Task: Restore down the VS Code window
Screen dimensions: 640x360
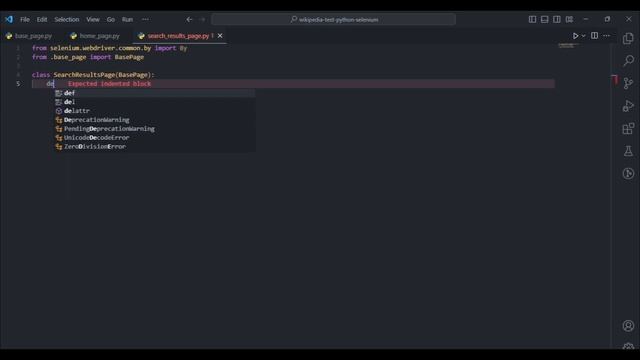Action: (607, 19)
